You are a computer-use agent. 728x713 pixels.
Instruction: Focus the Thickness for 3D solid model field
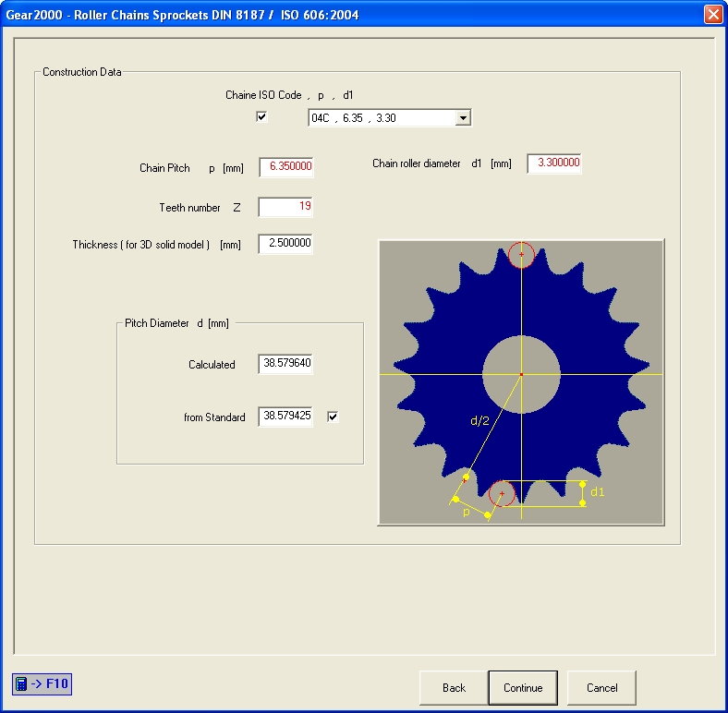tap(285, 244)
